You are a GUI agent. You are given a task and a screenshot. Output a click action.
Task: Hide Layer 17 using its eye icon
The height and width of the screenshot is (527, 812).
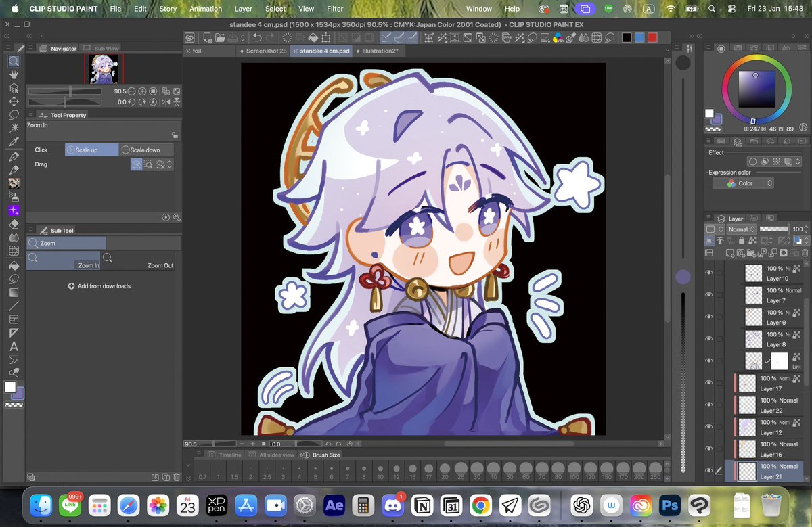point(709,383)
